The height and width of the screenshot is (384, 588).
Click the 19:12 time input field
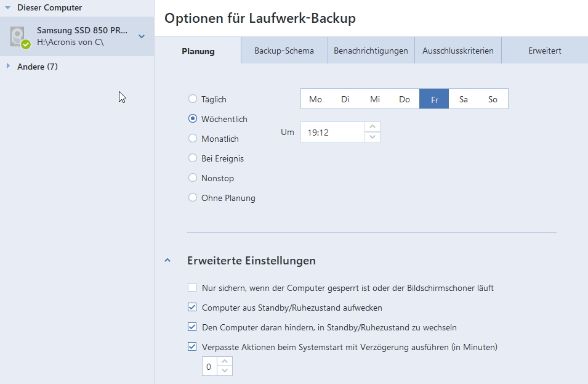[x=332, y=132]
